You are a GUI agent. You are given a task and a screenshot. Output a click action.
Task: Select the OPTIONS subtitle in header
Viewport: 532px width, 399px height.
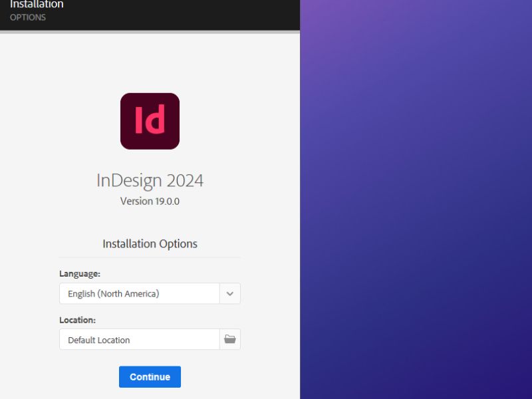pyautogui.click(x=28, y=17)
